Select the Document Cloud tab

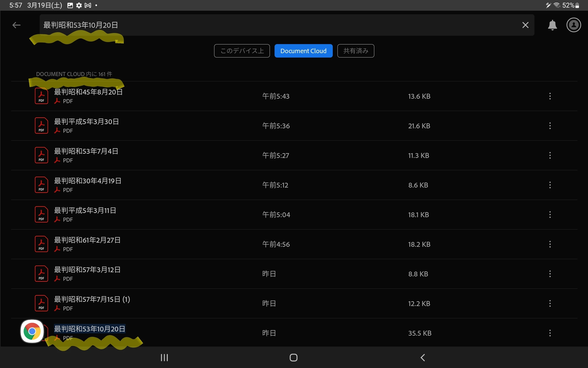[303, 51]
